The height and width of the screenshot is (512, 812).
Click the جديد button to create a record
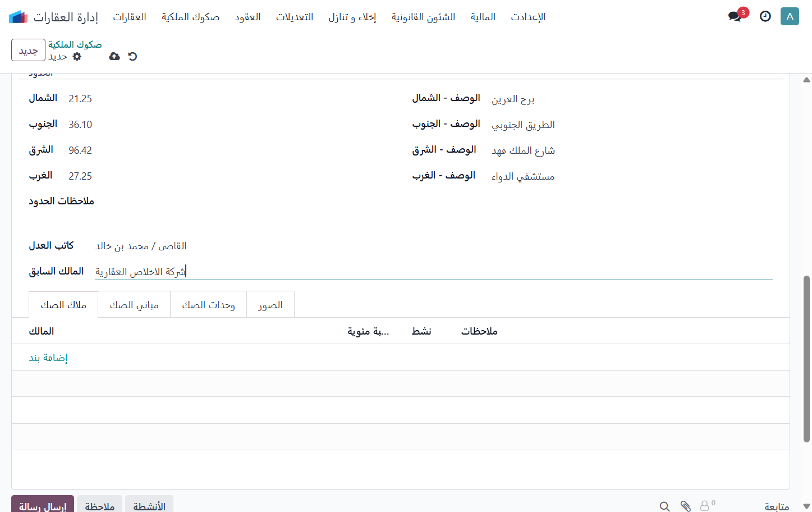point(28,50)
